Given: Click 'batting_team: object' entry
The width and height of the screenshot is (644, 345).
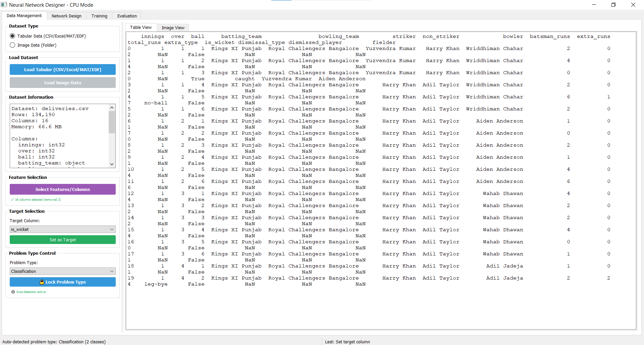Looking at the screenshot, I should pyautogui.click(x=52, y=163).
